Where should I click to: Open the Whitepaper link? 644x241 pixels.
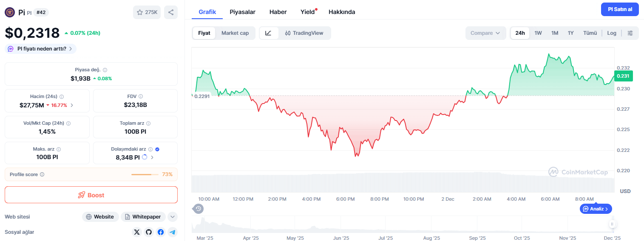point(143,217)
